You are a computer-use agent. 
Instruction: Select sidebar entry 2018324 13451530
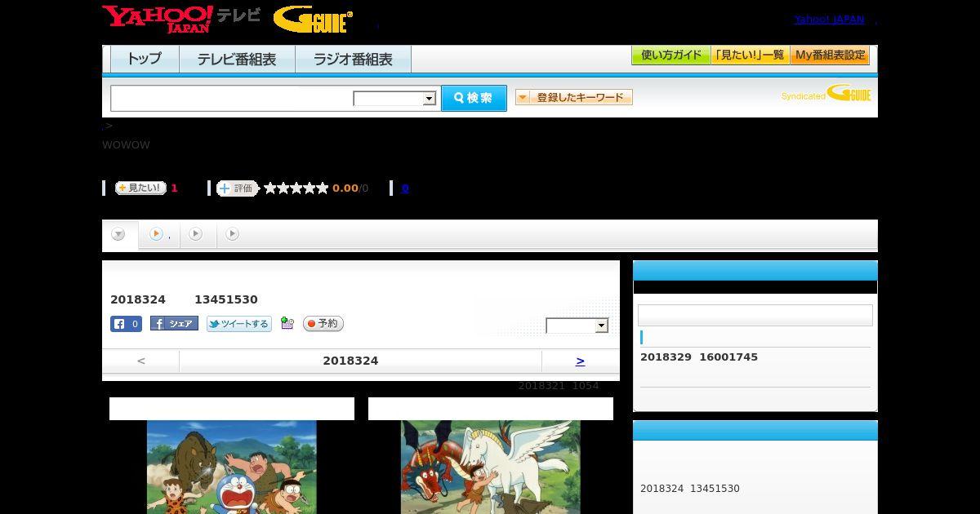pos(690,489)
